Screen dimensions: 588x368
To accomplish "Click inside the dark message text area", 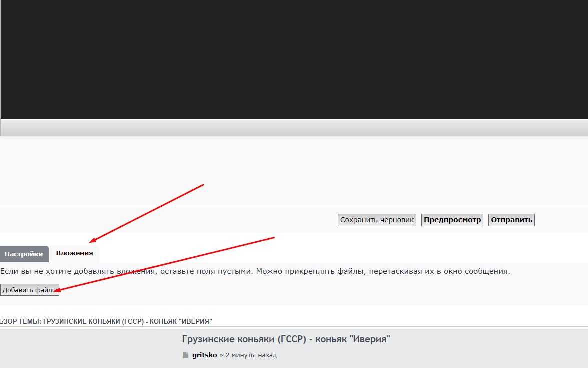I will point(294,59).
